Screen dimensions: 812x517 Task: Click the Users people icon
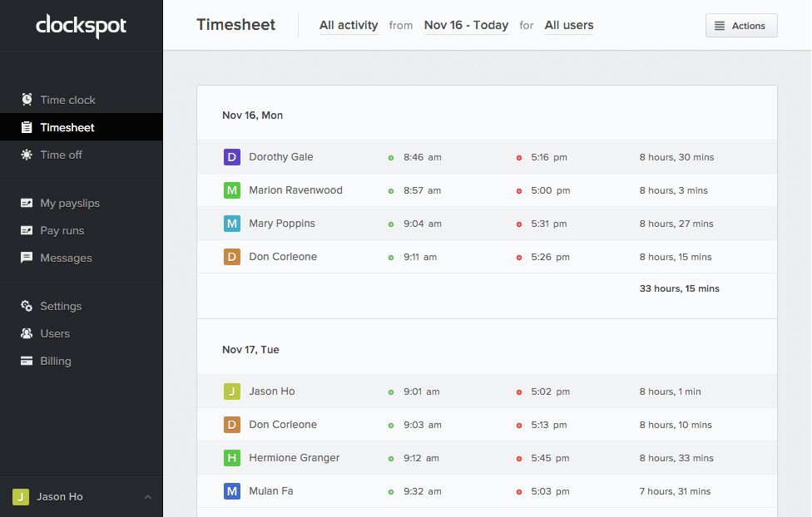27,333
